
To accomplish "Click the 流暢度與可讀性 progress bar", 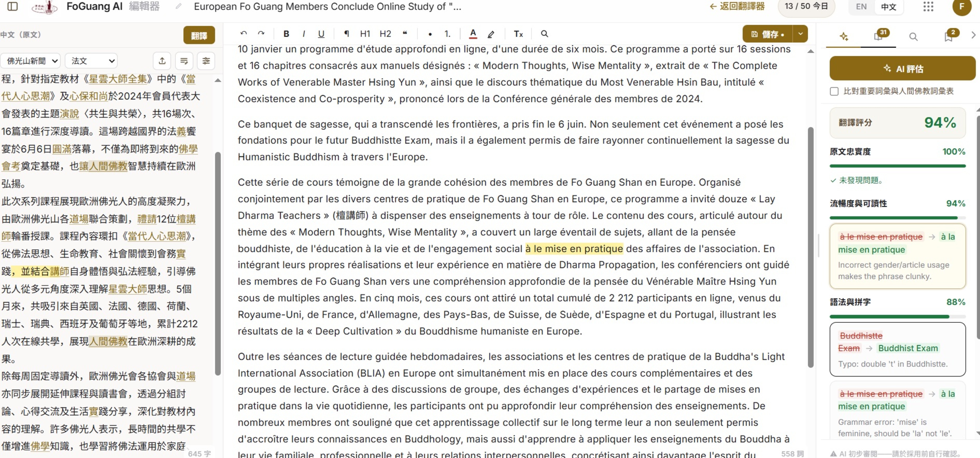I will coord(897,218).
